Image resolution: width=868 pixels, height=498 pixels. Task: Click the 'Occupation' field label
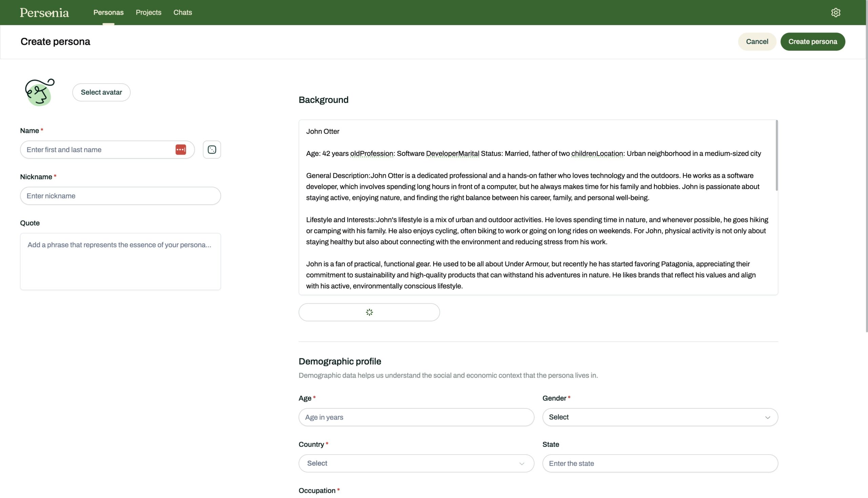tap(317, 491)
